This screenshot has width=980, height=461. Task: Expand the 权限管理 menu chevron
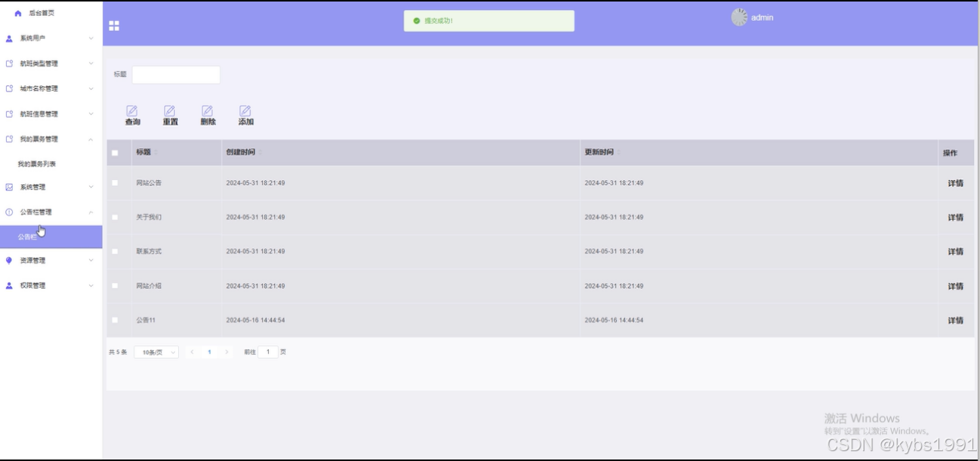point(91,286)
